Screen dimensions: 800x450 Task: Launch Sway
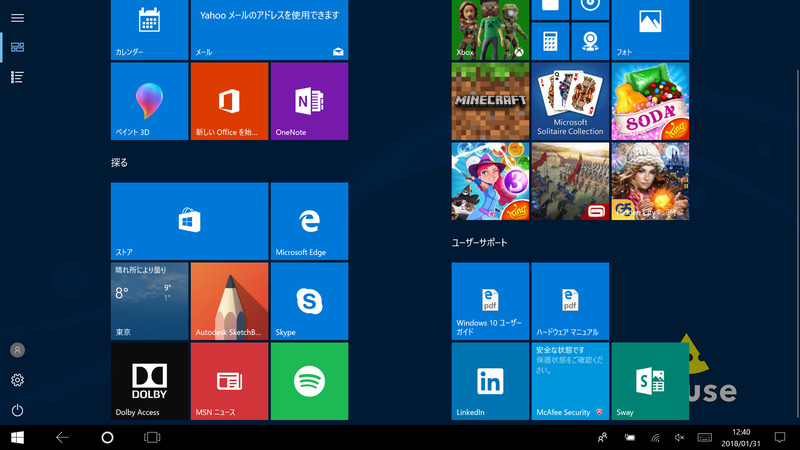tap(651, 381)
